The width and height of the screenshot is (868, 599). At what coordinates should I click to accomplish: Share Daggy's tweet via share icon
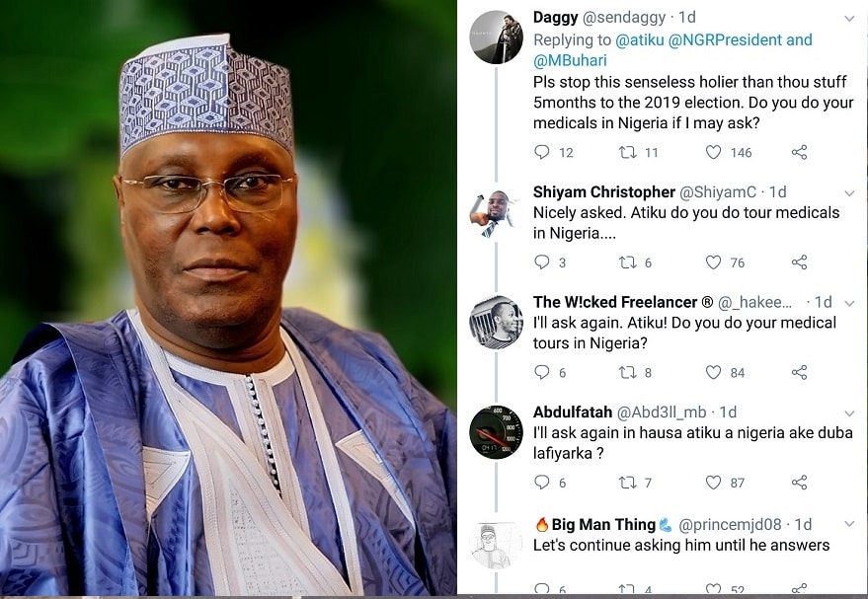(799, 152)
